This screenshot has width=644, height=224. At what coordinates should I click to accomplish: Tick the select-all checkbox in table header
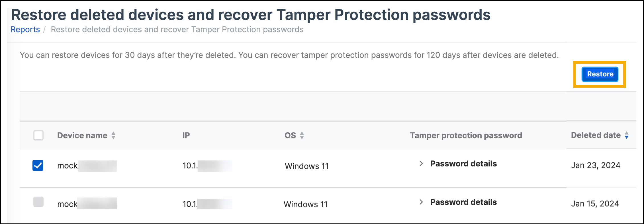pyautogui.click(x=38, y=135)
